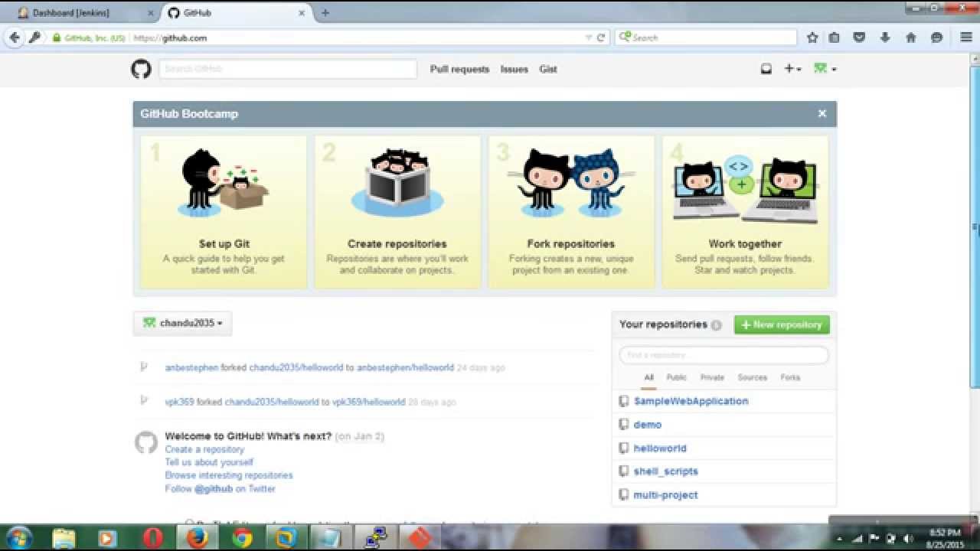Go to Firefox home page icon

pos(911,37)
